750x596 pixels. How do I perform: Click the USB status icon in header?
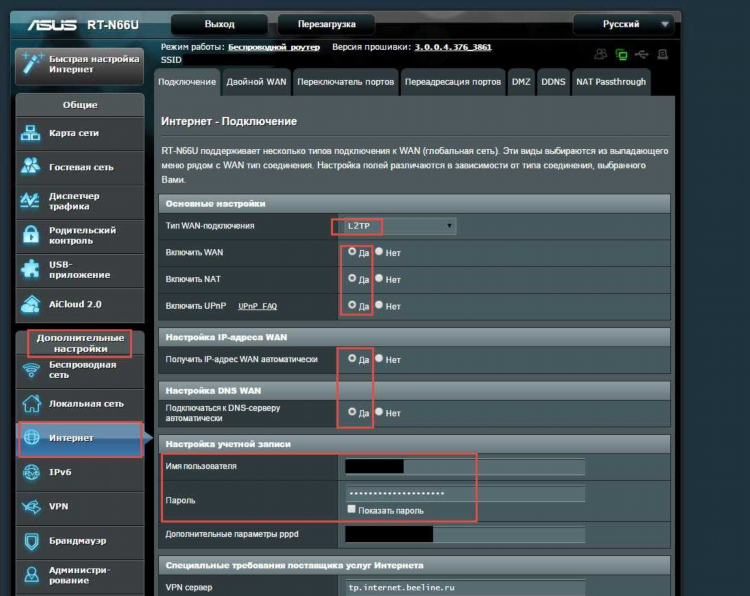click(641, 54)
